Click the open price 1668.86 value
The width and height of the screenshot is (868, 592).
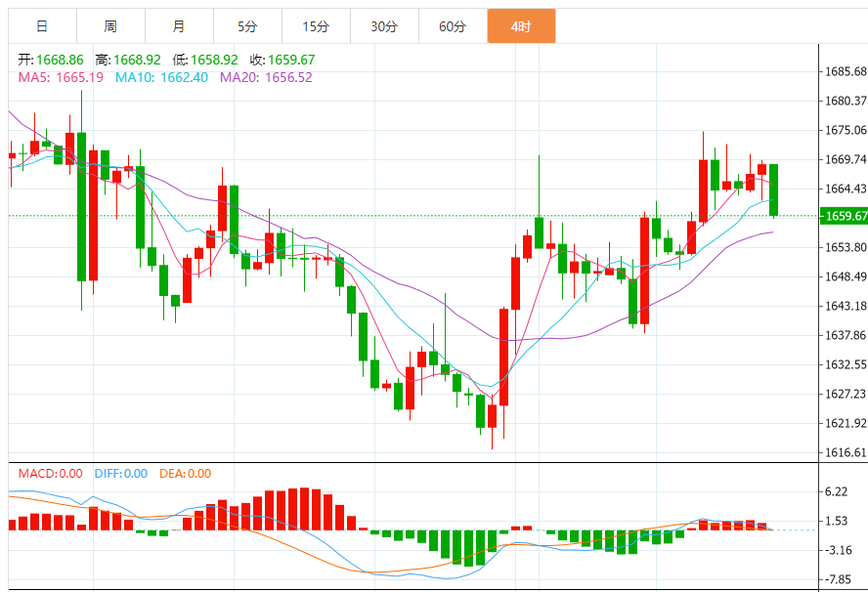tap(60, 60)
